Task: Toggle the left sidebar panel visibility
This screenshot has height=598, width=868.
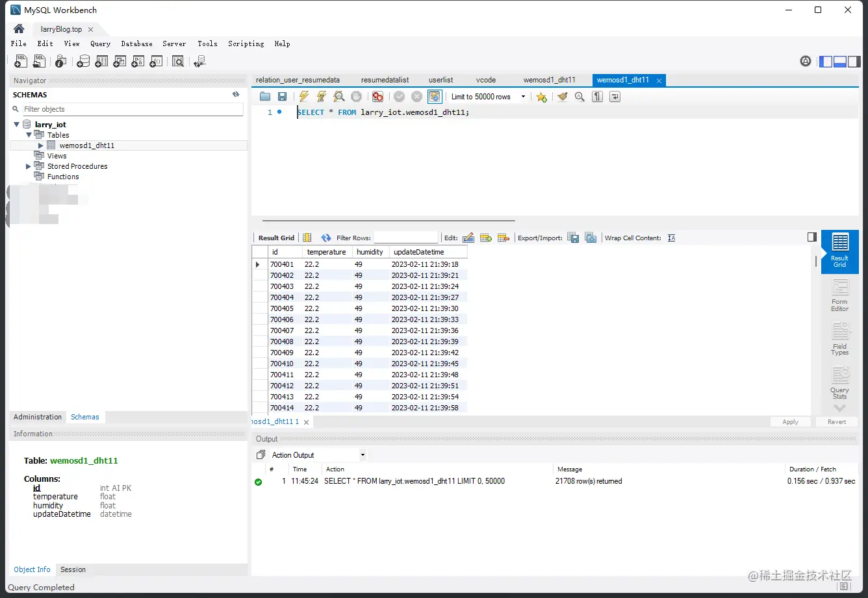Action: pyautogui.click(x=826, y=62)
